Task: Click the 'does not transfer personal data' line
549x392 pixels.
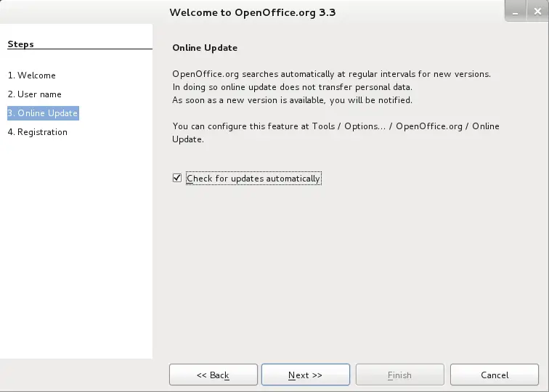Action: click(293, 87)
